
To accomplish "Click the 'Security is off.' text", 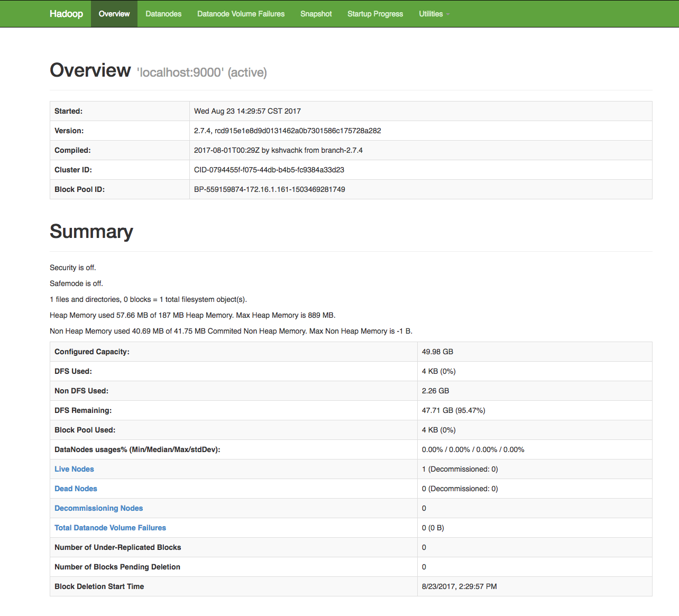I will [x=73, y=268].
